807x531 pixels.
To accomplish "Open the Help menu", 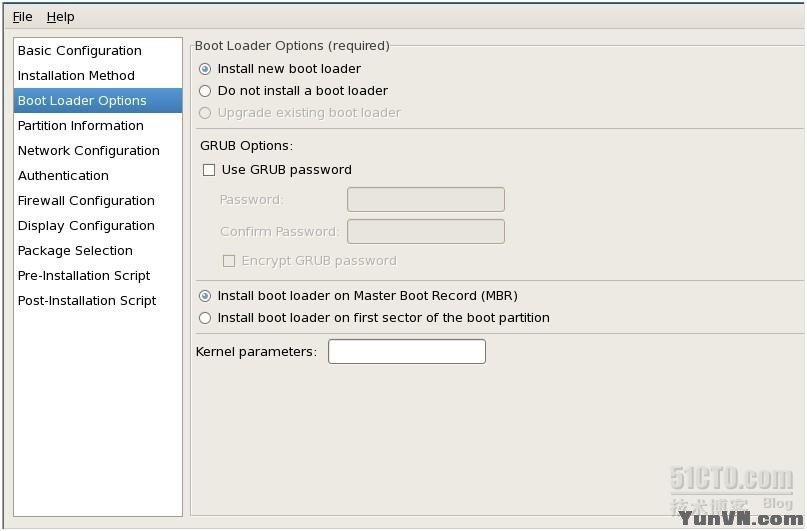I will [x=60, y=17].
